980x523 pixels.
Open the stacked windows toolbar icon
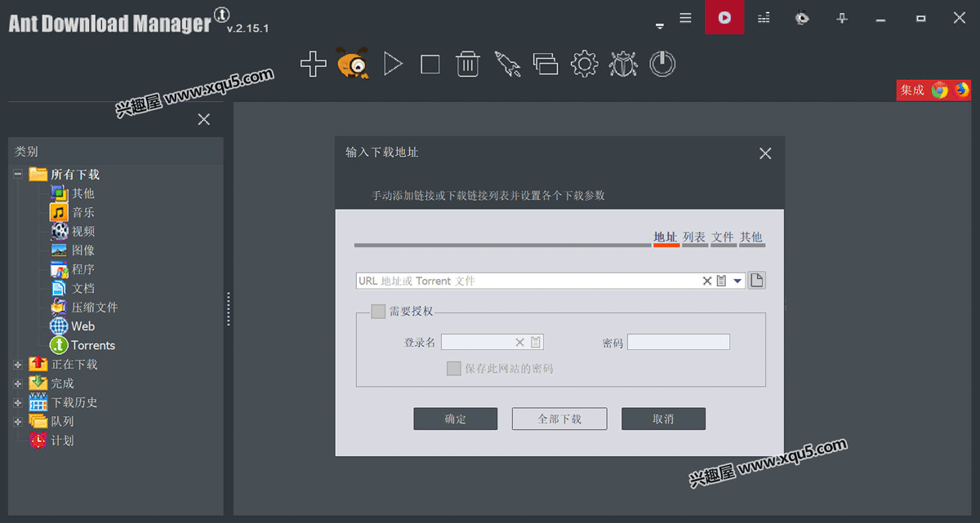click(x=545, y=64)
